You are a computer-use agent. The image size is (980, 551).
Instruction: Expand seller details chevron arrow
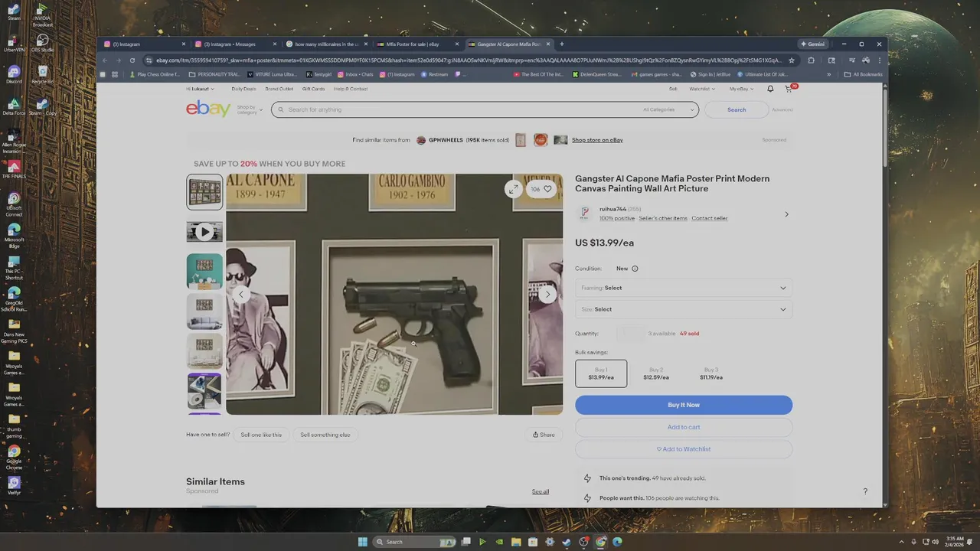(786, 214)
